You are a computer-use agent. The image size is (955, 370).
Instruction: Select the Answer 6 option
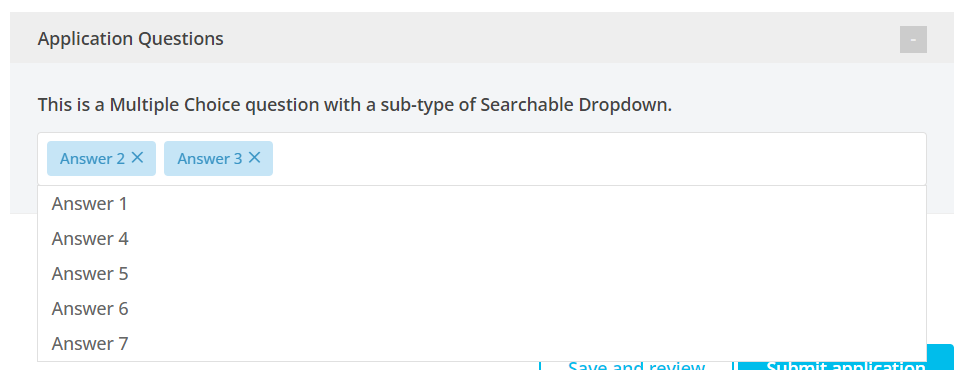pos(482,308)
